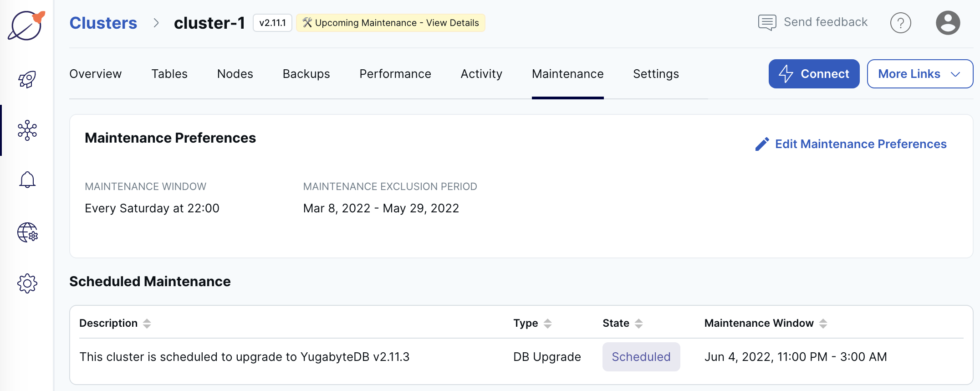Open the rocket Getting Started sidebar icon
Viewport: 980px width, 391px height.
click(27, 79)
